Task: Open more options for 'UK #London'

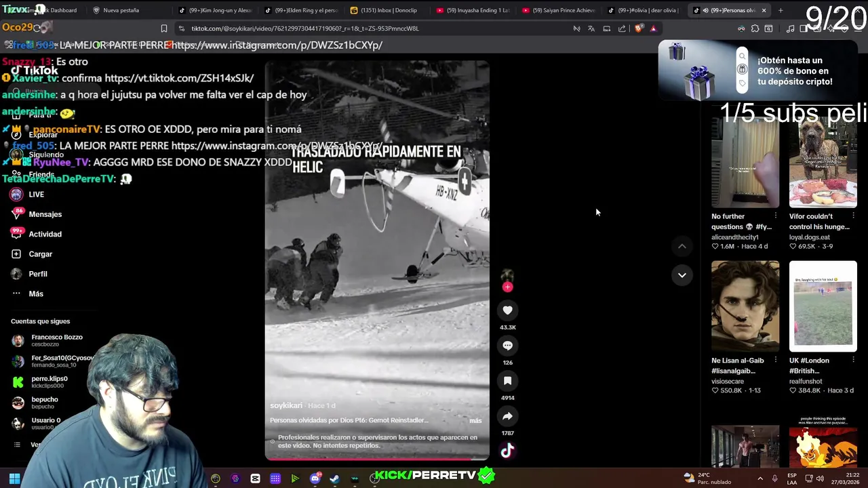Action: click(853, 361)
